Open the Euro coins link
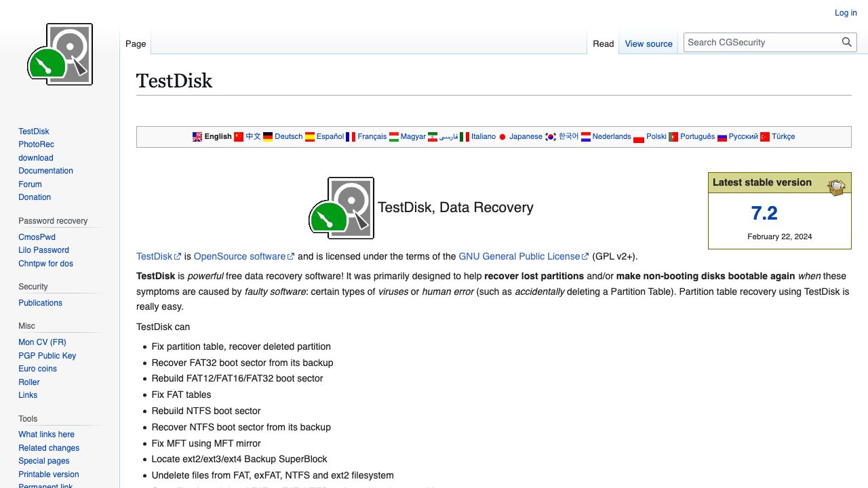868x488 pixels. pos(37,369)
